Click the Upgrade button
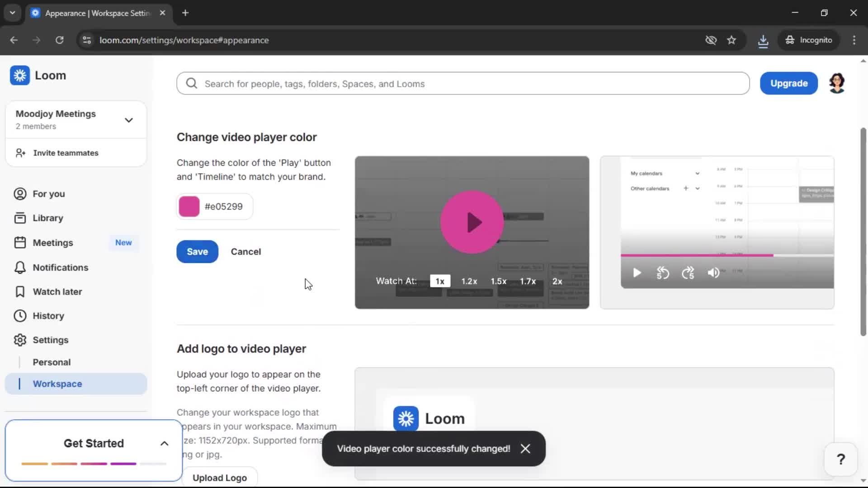Image resolution: width=868 pixels, height=488 pixels. click(x=788, y=83)
